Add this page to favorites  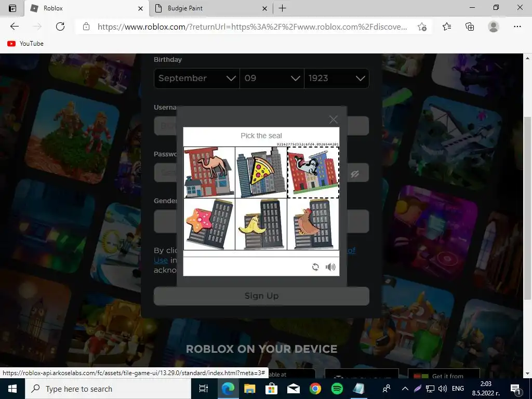click(x=422, y=27)
